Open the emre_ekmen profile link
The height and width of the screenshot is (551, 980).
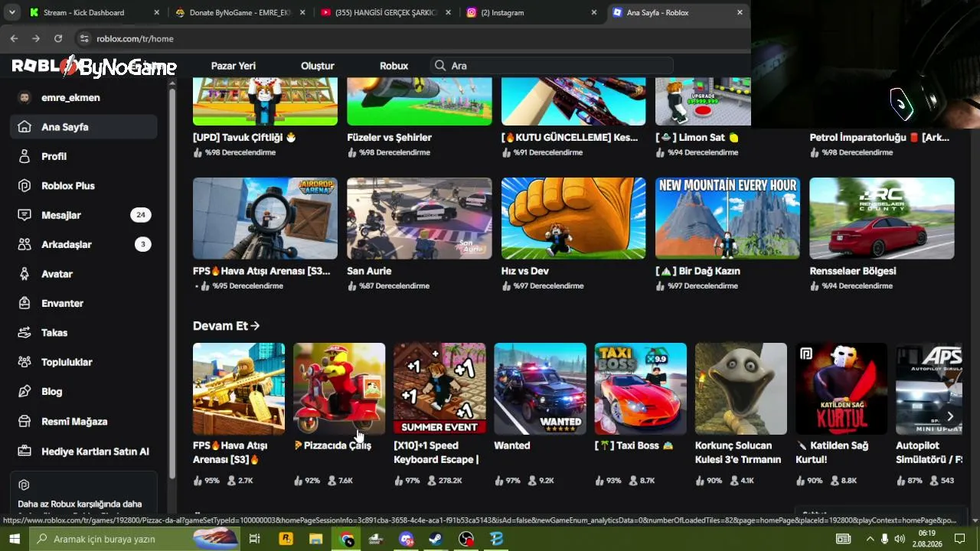coord(70,98)
